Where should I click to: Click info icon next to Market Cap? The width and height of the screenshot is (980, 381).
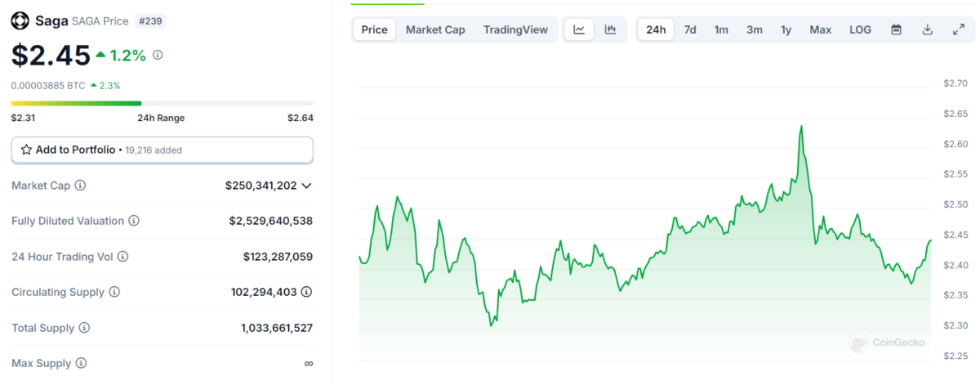pos(80,186)
